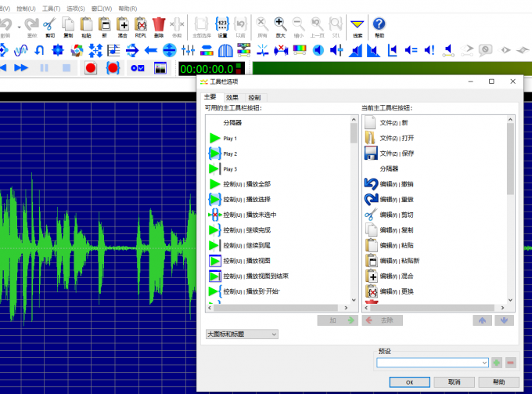Click the OK button

click(x=408, y=382)
